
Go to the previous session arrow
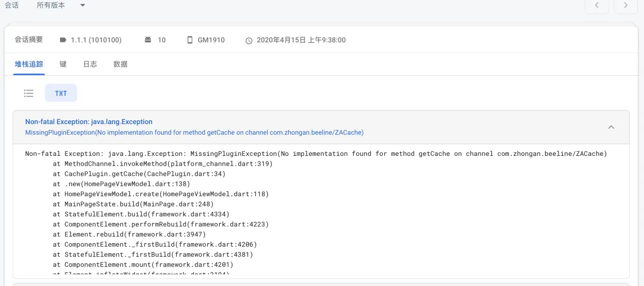597,6
